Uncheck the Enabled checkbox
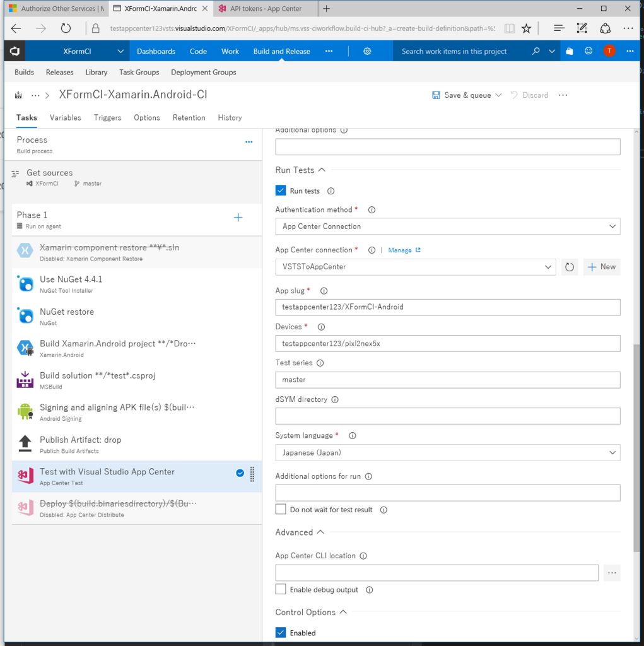 281,632
